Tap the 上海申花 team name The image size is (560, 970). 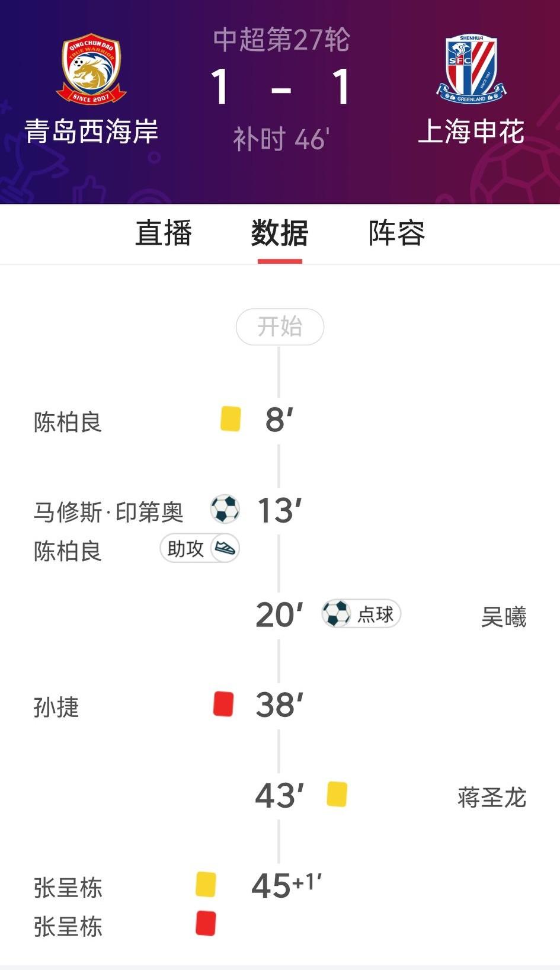tap(471, 132)
